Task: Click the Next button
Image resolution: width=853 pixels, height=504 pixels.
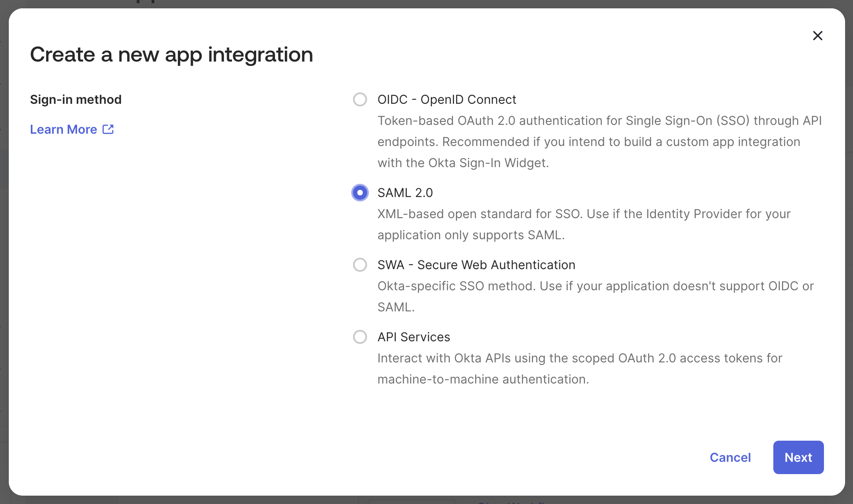Action: [798, 457]
